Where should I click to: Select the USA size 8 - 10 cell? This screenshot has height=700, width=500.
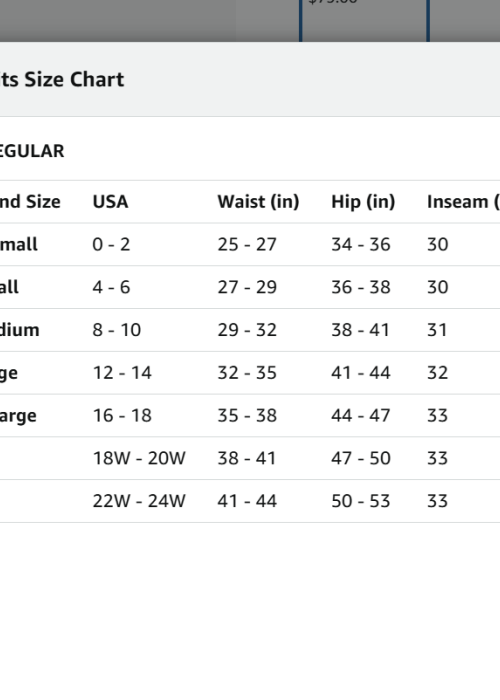tap(117, 330)
